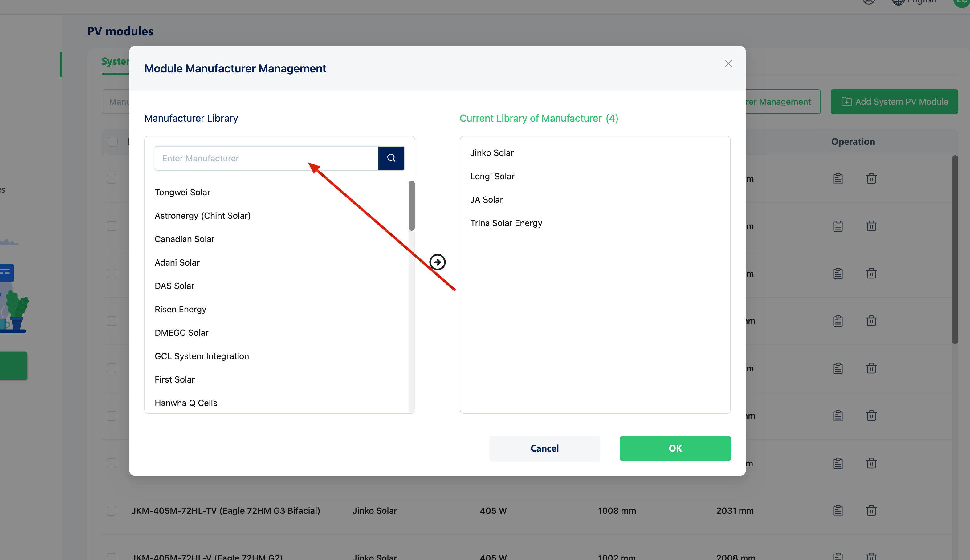Click the trash icon in the first table row

coord(871,179)
